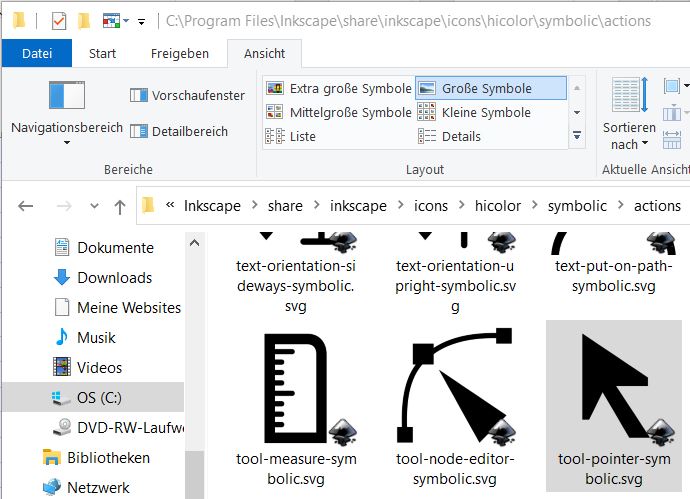Screen dimensions: 690x499
Task: Click Inkscape in the breadcrumb path
Action: [x=212, y=205]
